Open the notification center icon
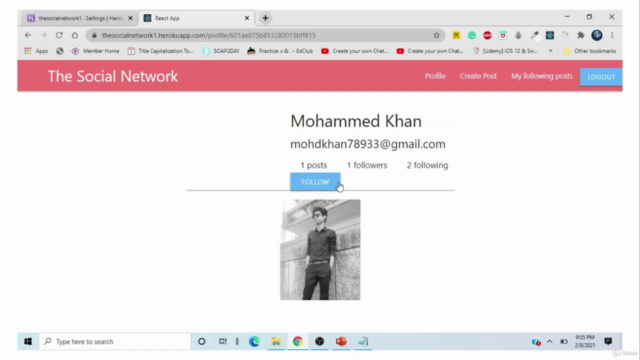Image resolution: width=640 pixels, height=360 pixels. [608, 341]
